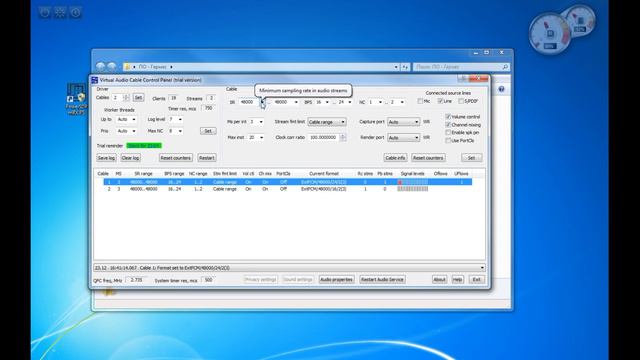Open the maximum SR sampling rate dropdown
Screen dimensions: 640x360
click(296, 102)
